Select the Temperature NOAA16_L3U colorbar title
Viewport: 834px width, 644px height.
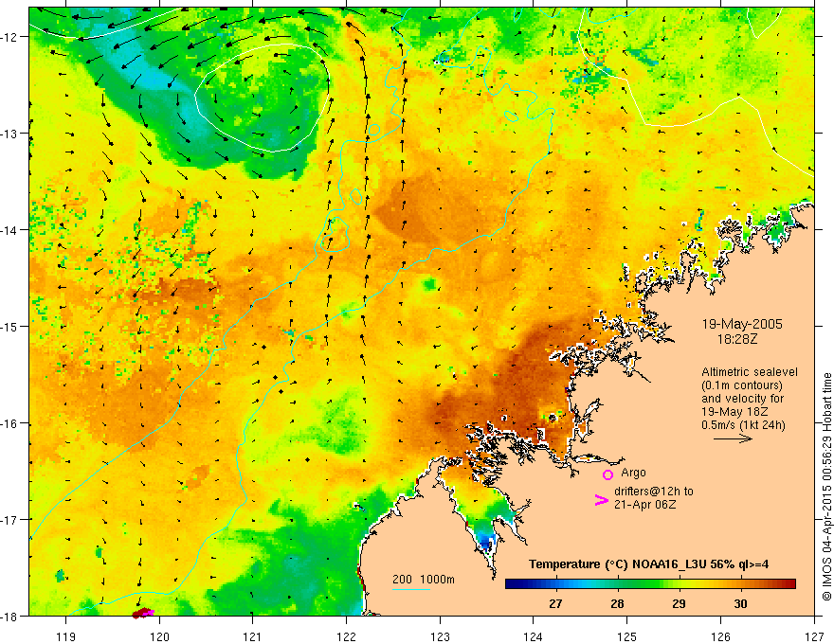click(x=648, y=564)
